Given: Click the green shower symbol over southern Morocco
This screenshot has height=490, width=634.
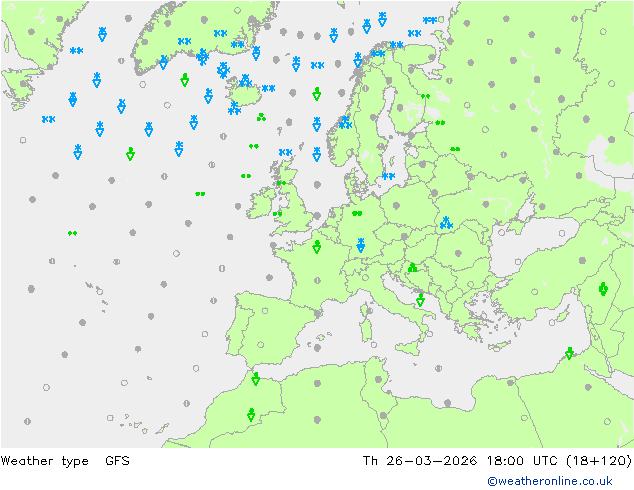Looking at the screenshot, I should 251,415.
